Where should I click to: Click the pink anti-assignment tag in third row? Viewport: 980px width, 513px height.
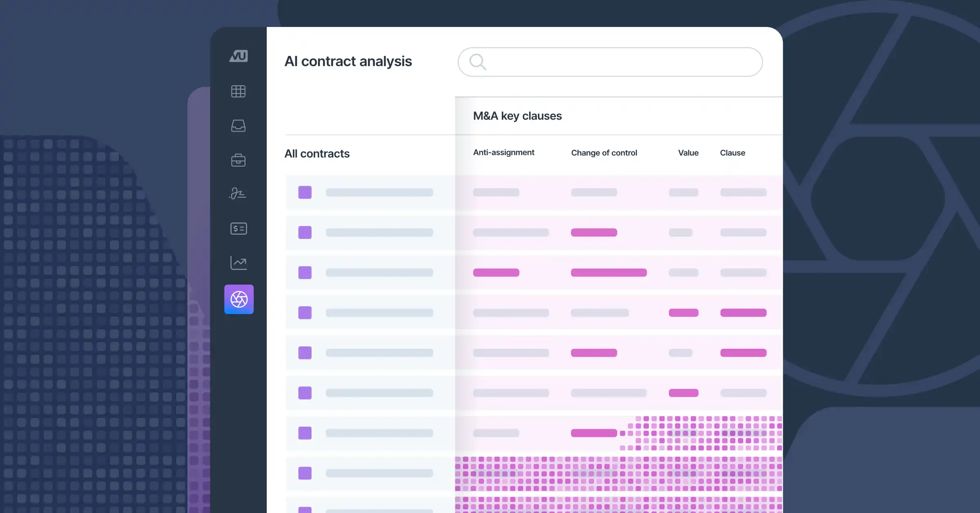coord(496,272)
